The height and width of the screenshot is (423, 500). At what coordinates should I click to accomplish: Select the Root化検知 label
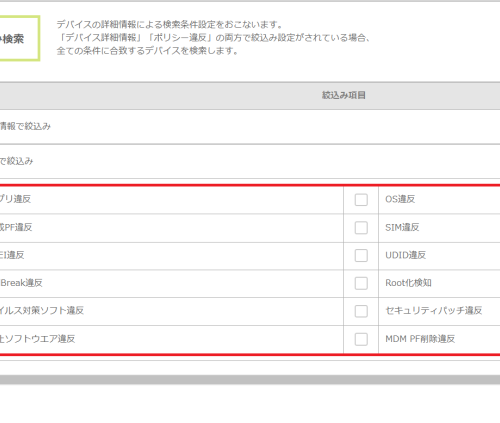point(408,283)
